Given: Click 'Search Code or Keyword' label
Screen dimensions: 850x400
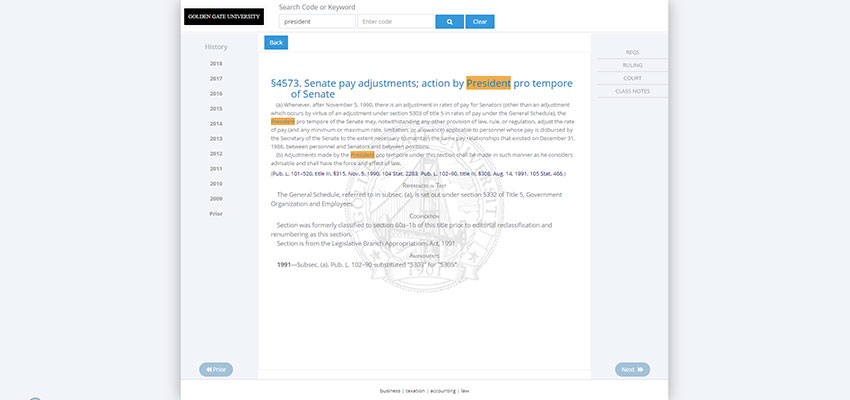Looking at the screenshot, I should pos(317,8).
